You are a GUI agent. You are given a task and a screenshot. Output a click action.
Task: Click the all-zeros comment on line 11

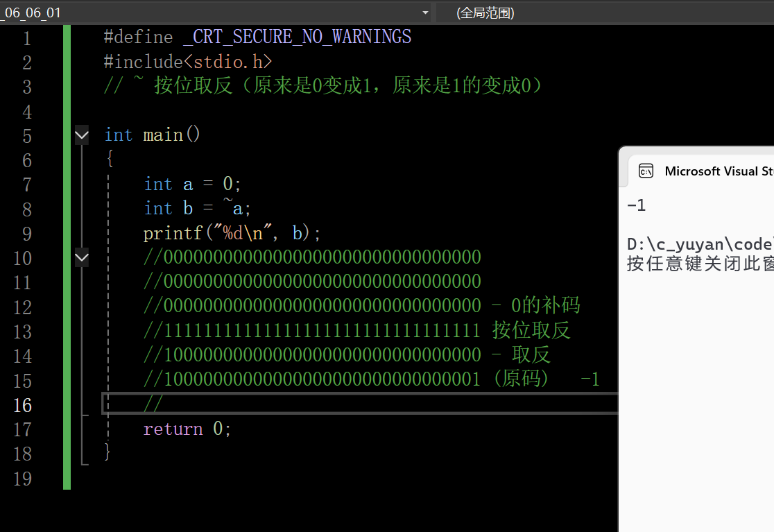[x=313, y=282]
